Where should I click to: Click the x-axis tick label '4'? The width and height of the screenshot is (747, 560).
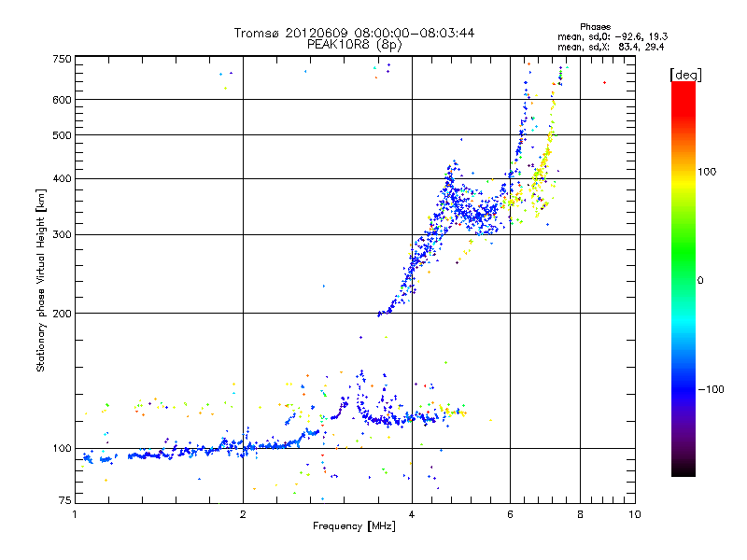point(412,514)
